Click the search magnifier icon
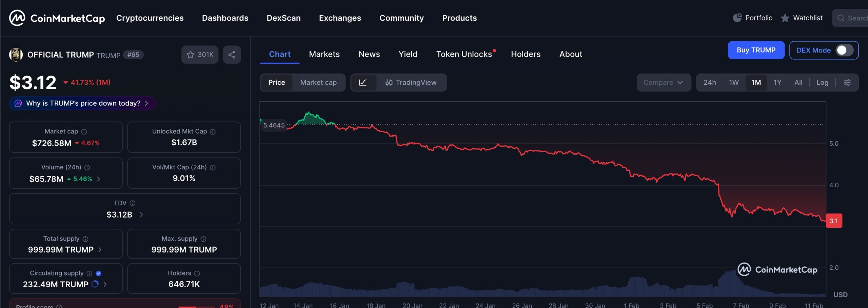This screenshot has height=308, width=868. [841, 18]
